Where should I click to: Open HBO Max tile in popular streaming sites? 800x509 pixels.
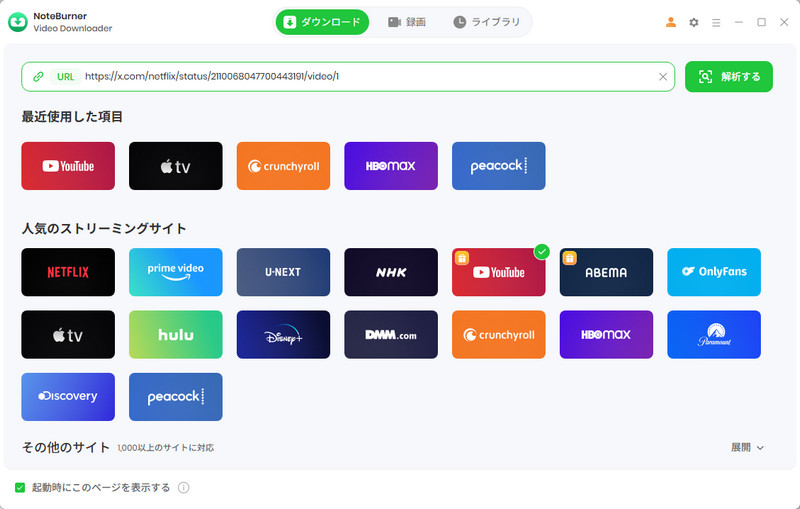click(x=606, y=335)
